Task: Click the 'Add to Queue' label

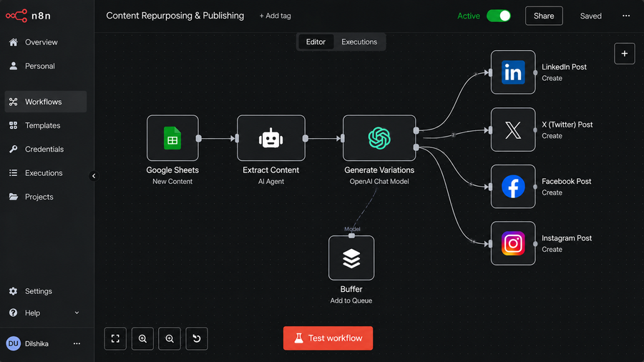Action: [351, 300]
